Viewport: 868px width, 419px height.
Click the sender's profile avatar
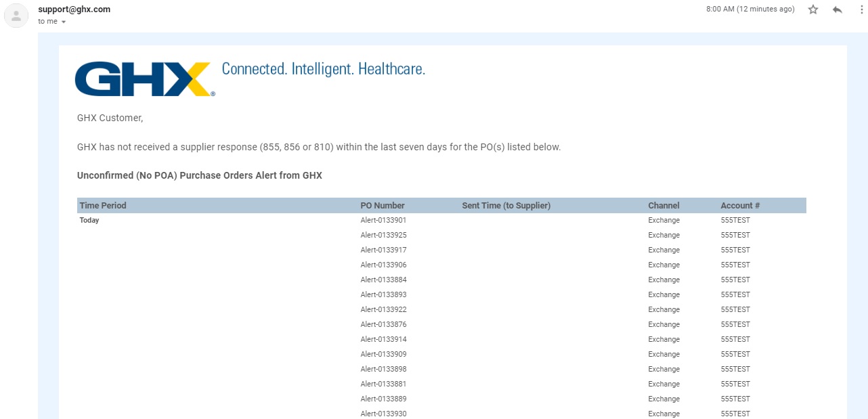click(x=16, y=16)
